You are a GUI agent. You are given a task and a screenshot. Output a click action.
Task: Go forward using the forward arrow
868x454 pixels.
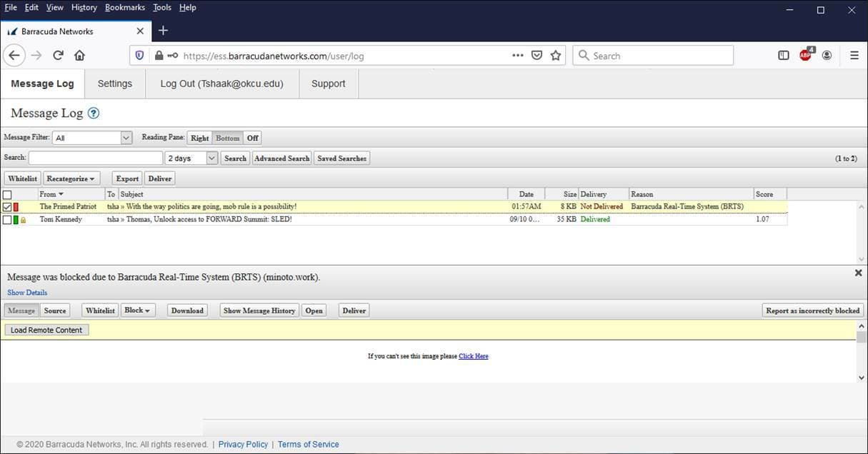tap(36, 55)
